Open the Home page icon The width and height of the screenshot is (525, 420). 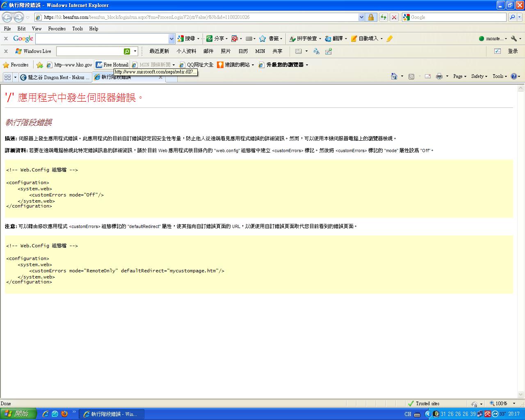click(394, 76)
